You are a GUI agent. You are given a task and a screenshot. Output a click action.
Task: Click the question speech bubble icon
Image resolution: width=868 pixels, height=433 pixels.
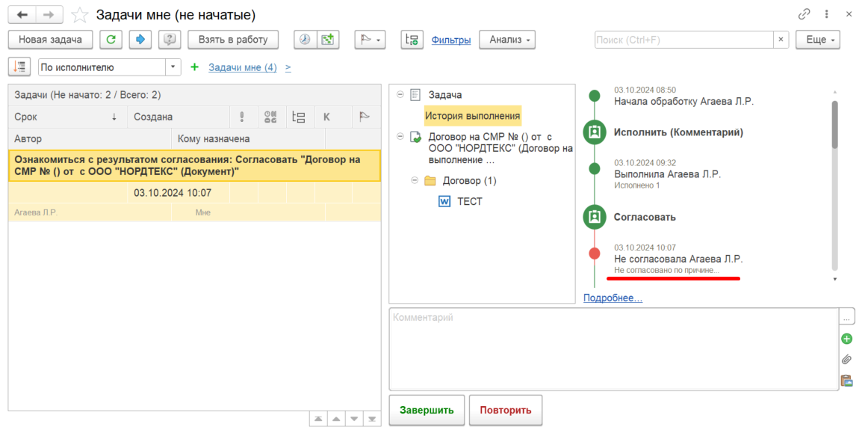(170, 40)
